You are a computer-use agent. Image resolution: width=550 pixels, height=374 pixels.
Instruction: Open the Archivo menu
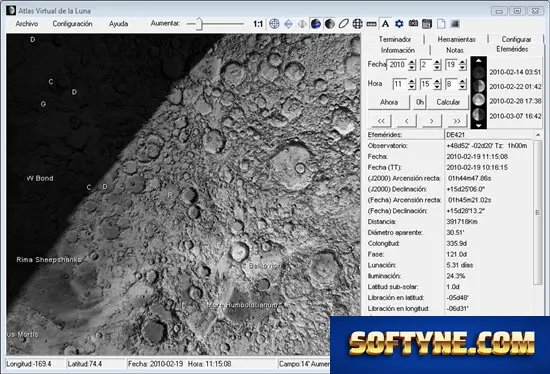pos(27,24)
